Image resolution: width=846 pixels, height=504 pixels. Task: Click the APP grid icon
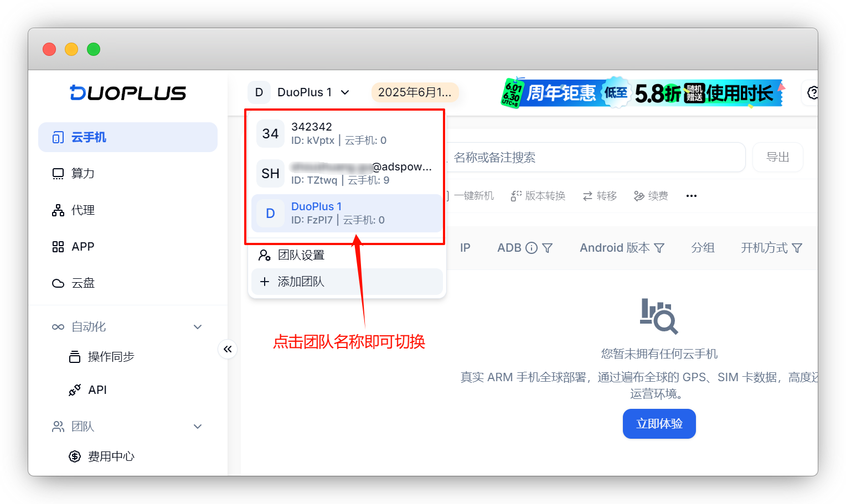coord(58,247)
